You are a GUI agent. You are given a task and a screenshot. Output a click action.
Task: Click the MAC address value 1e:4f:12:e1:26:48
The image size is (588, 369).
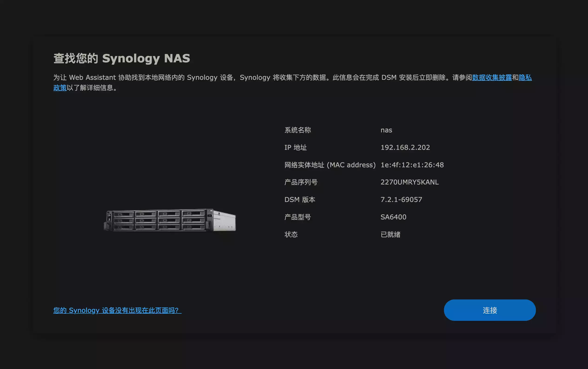point(412,165)
